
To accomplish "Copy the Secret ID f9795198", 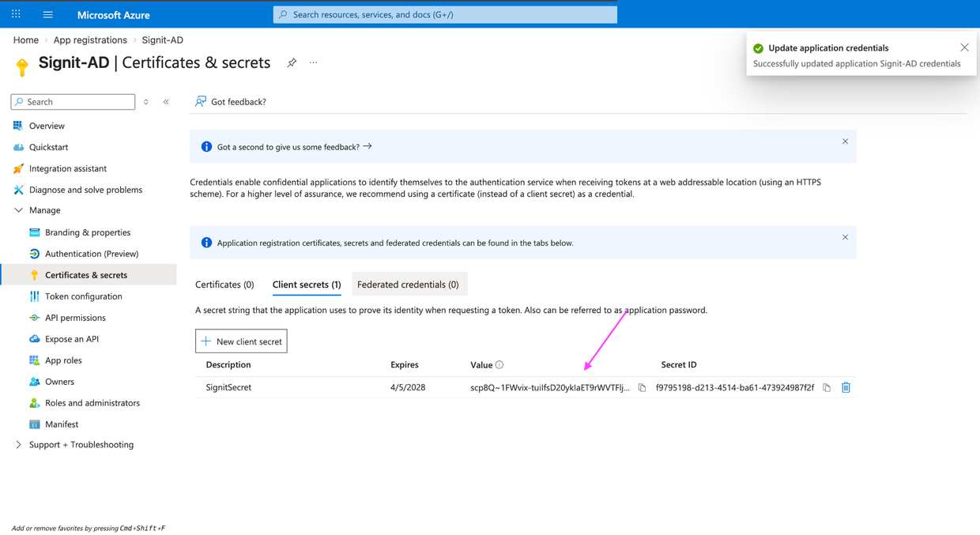I will coord(827,387).
